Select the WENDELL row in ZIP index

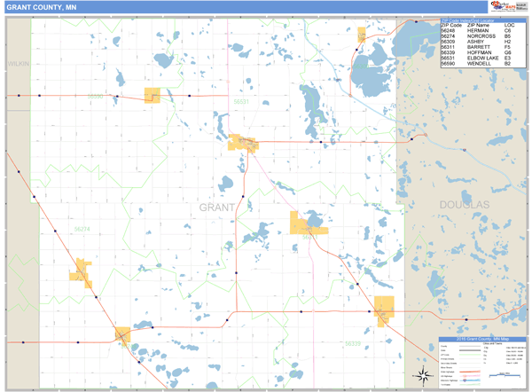pyautogui.click(x=478, y=64)
